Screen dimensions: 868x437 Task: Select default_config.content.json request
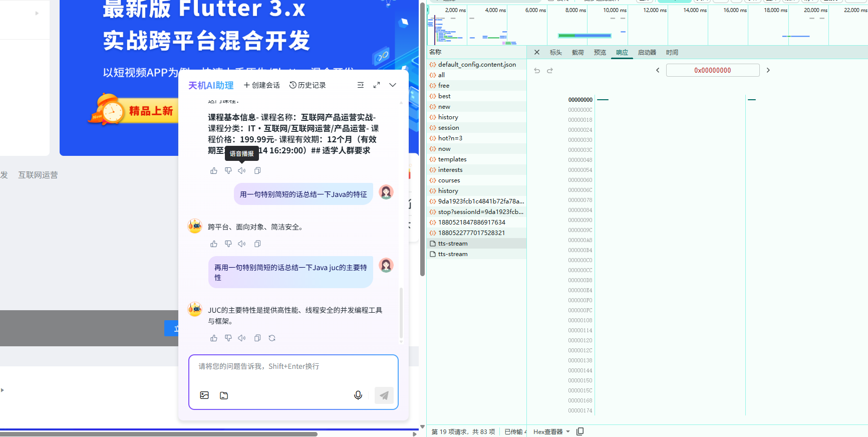(x=476, y=65)
